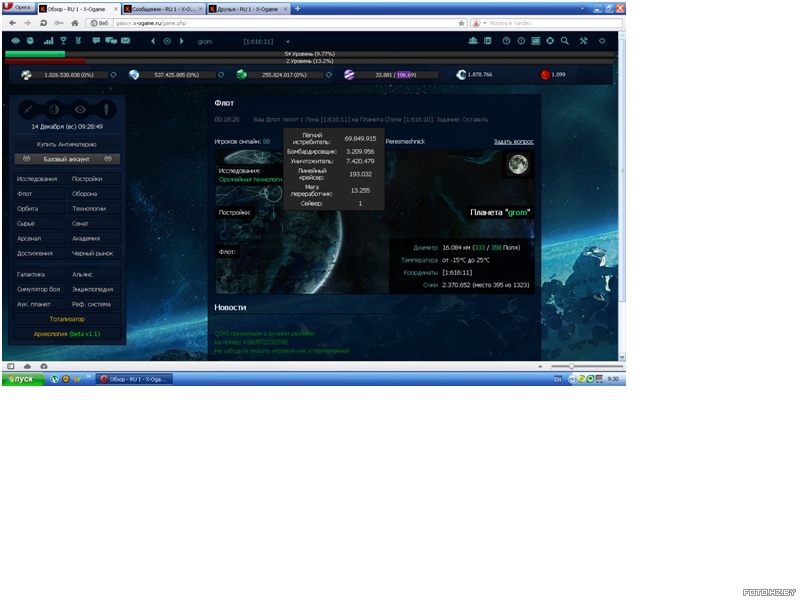The width and height of the screenshot is (800, 600).
Task: Click the Базовый аккаунт button
Action: (67, 159)
